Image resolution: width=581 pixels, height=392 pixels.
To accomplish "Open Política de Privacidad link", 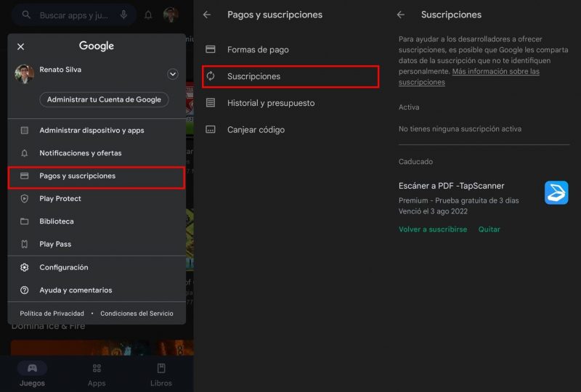I will point(52,314).
